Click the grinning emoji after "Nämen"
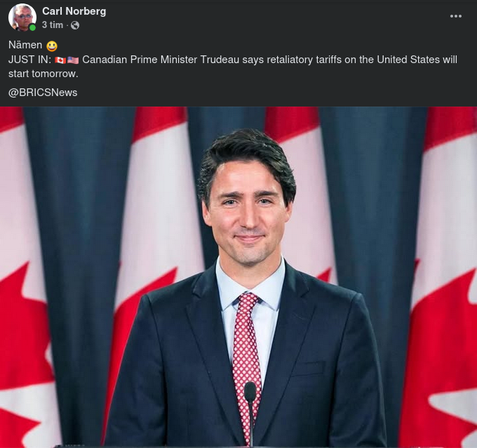 51,46
